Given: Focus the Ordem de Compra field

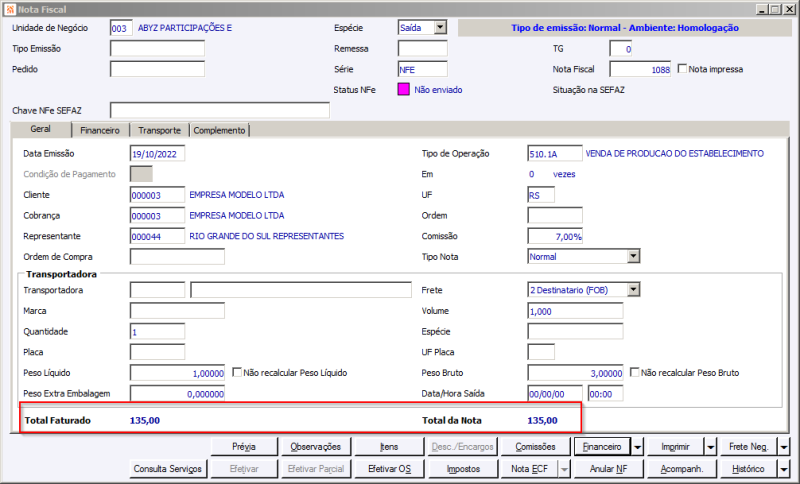Looking at the screenshot, I should 177,257.
